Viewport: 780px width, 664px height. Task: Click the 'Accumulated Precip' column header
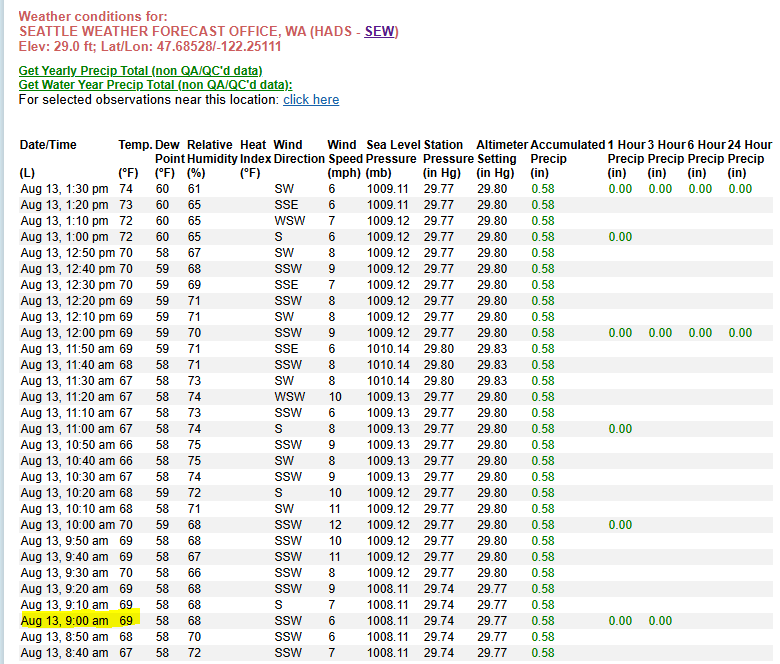pos(568,152)
